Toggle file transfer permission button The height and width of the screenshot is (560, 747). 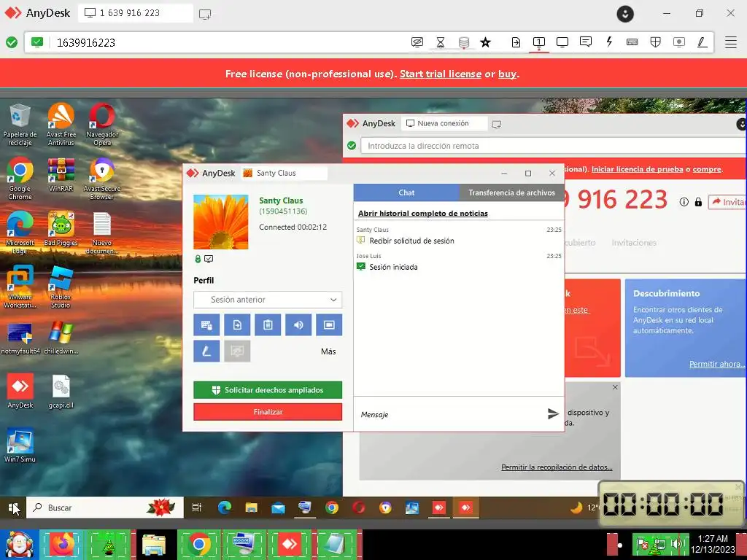click(x=237, y=324)
